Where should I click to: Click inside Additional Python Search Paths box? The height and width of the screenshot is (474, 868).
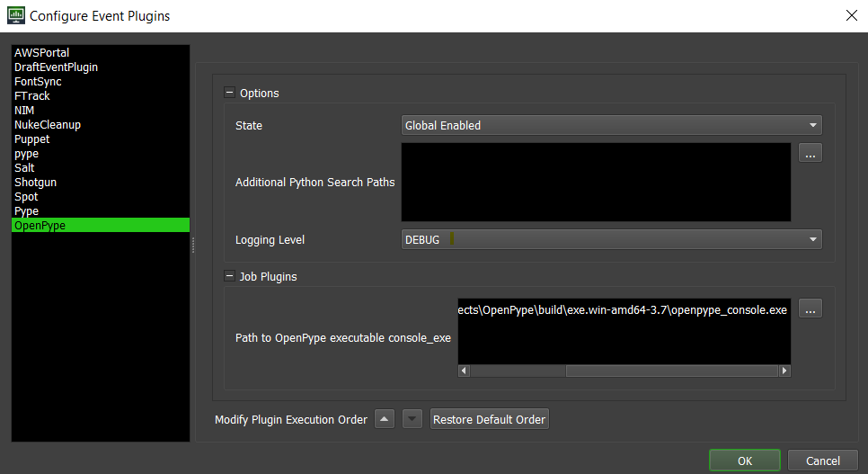[x=595, y=182]
